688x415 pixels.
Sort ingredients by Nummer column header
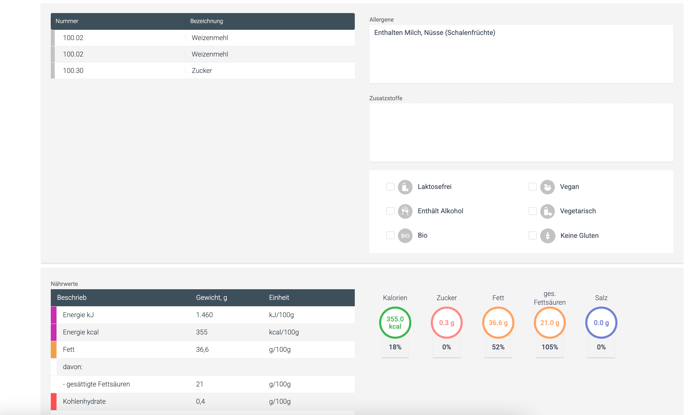[67, 21]
